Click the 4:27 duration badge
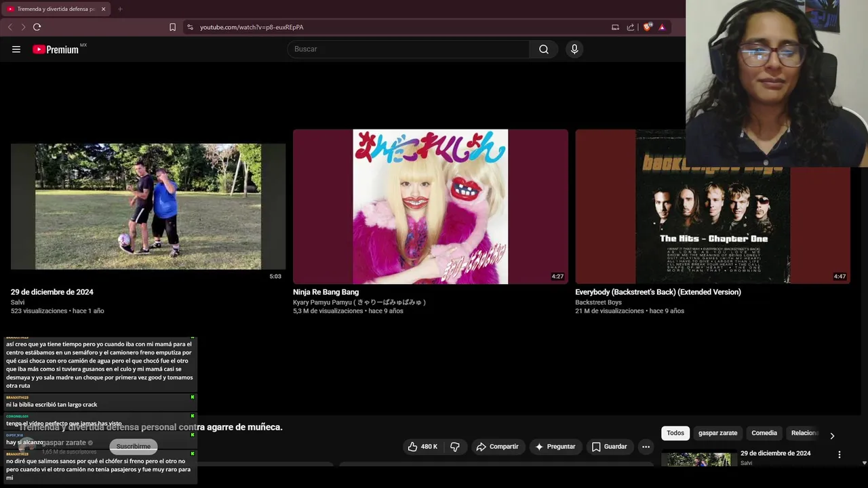This screenshot has width=868, height=488. [557, 277]
